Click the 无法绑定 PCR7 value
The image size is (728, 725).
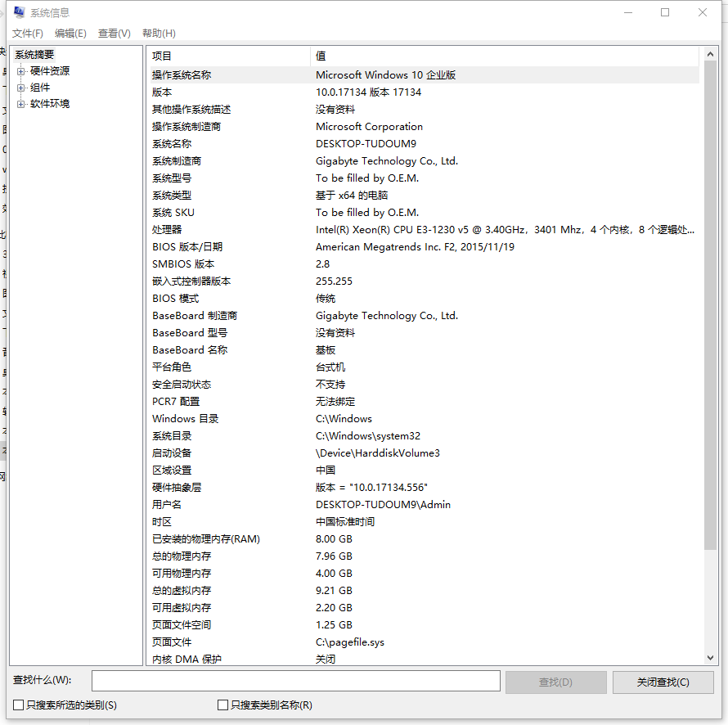[335, 402]
